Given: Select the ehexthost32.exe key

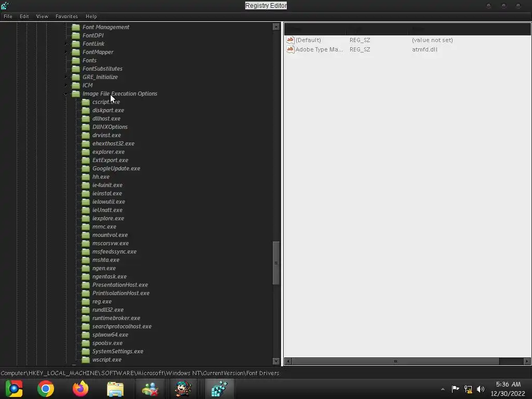Looking at the screenshot, I should point(113,143).
